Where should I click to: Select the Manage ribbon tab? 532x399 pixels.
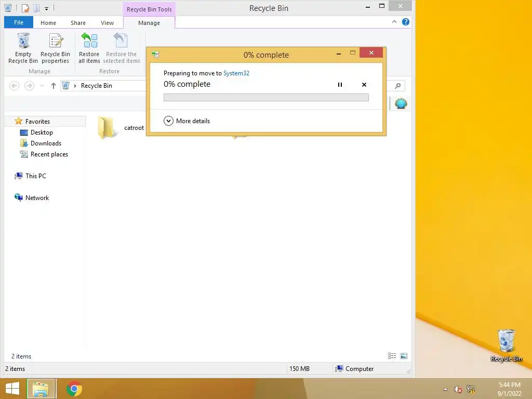point(149,23)
